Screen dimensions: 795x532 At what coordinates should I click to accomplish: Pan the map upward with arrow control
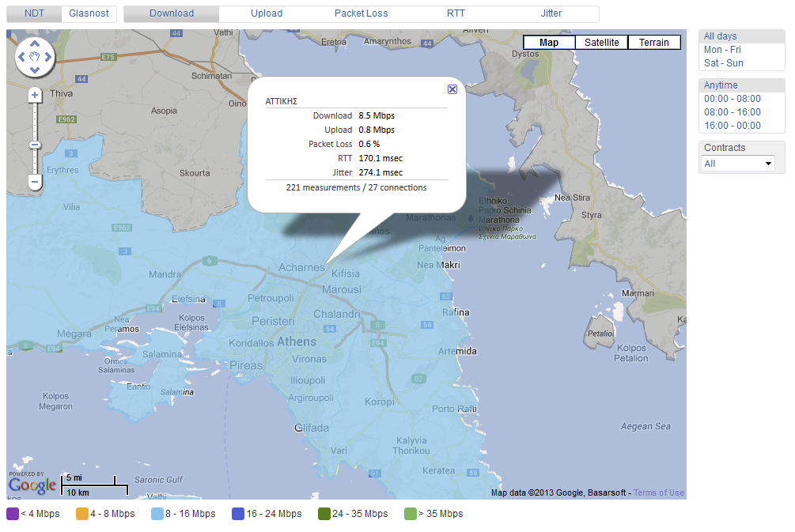35,44
